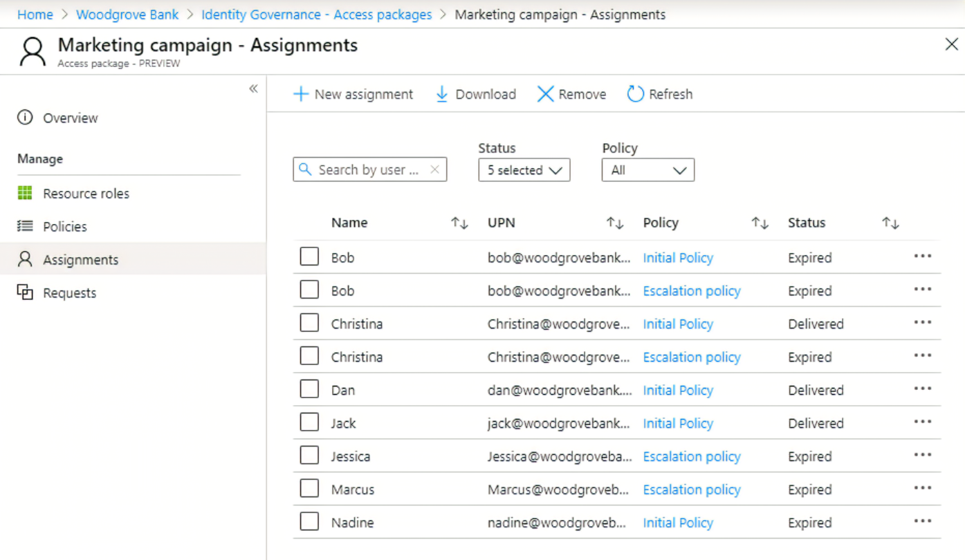Click the Refresh icon
The height and width of the screenshot is (560, 965).
pyautogui.click(x=635, y=93)
